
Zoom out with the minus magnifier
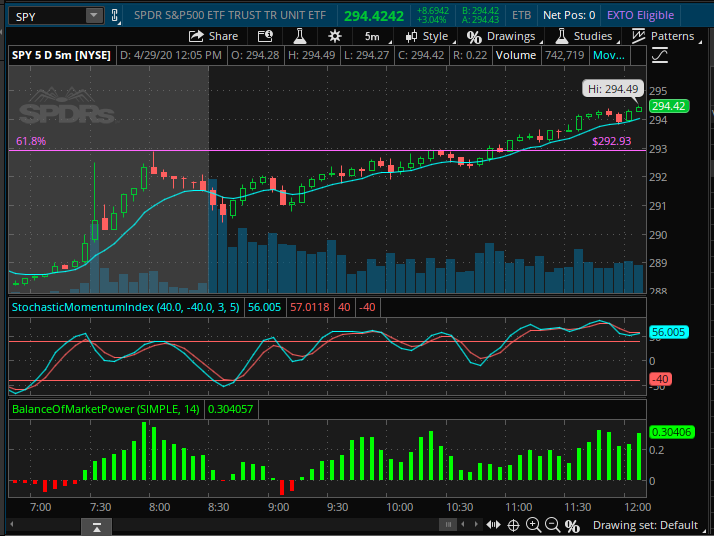pos(552,525)
